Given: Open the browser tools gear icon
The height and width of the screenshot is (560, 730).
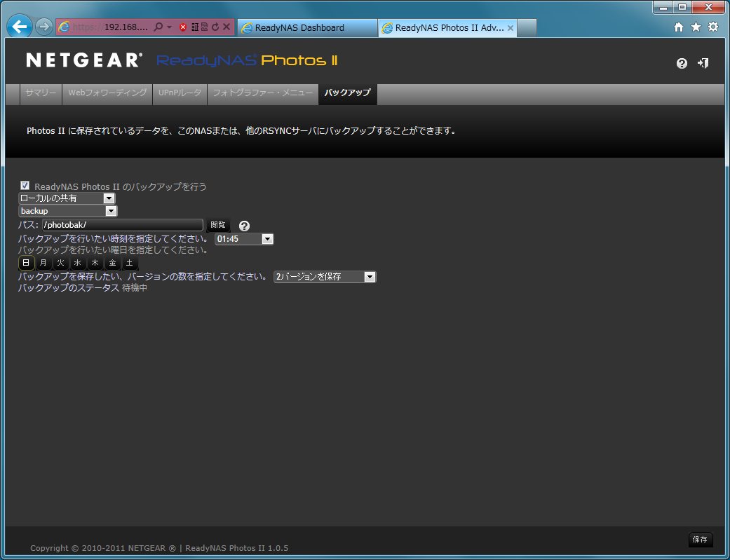Looking at the screenshot, I should coord(713,27).
